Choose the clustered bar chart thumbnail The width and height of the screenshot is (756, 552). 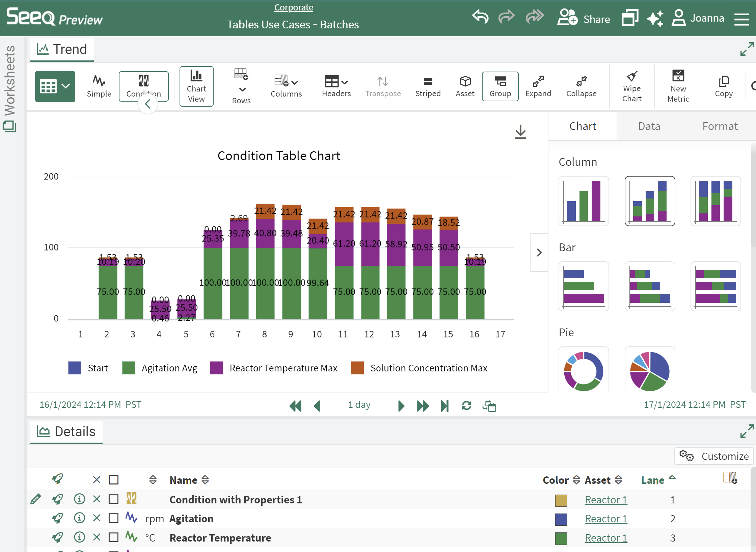584,286
